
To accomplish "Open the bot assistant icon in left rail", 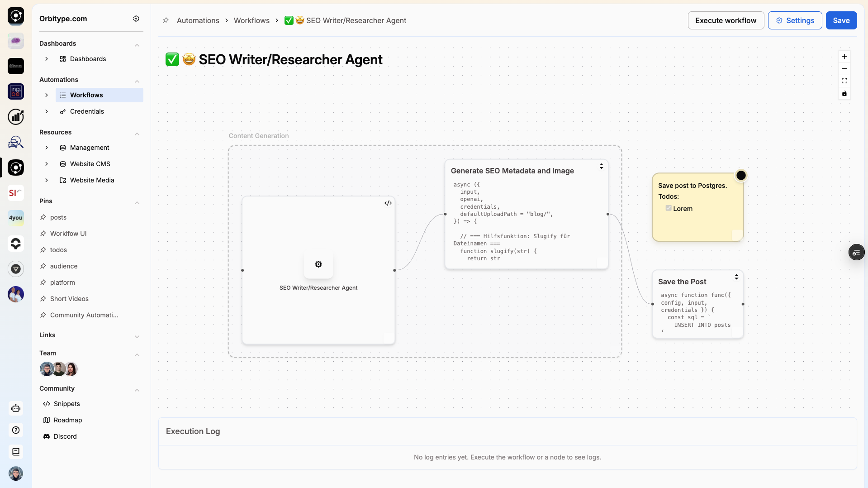I will pos(16,408).
